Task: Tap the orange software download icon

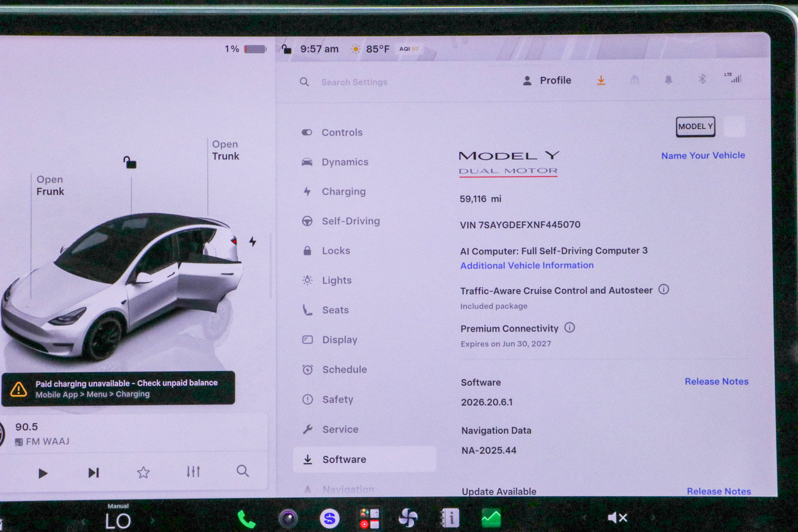Action: 601,80
